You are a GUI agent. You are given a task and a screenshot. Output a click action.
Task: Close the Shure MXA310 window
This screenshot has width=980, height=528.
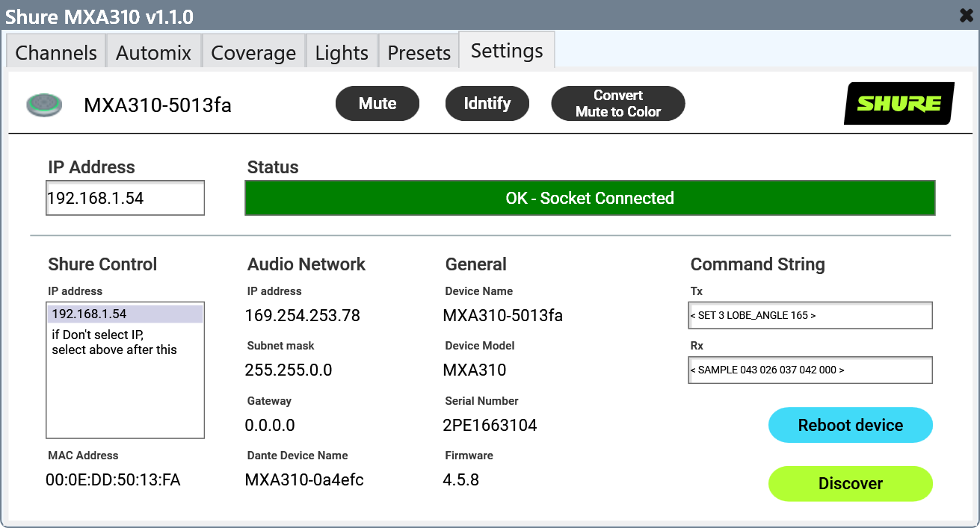[x=966, y=15]
